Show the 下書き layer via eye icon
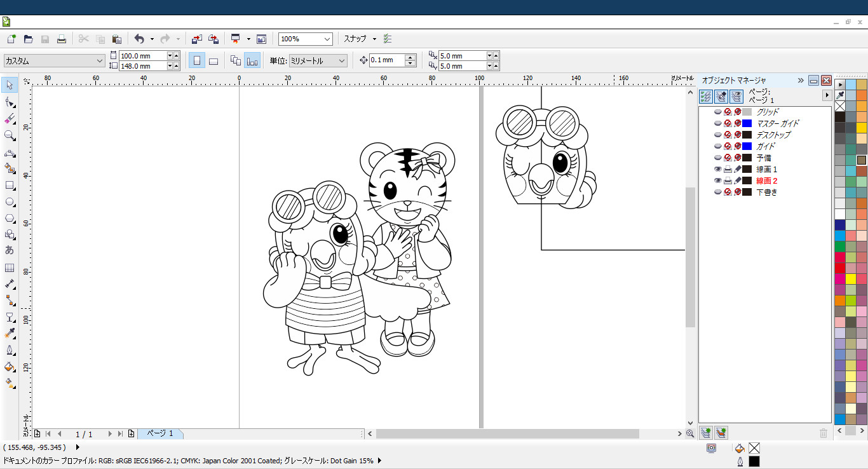The height and width of the screenshot is (469, 868). click(x=718, y=193)
